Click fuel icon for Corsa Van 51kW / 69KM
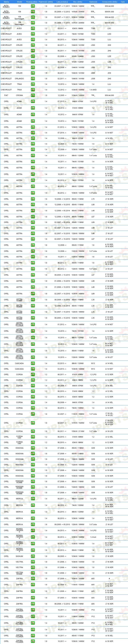This screenshot has height=644, width=128. [x=33, y=437]
